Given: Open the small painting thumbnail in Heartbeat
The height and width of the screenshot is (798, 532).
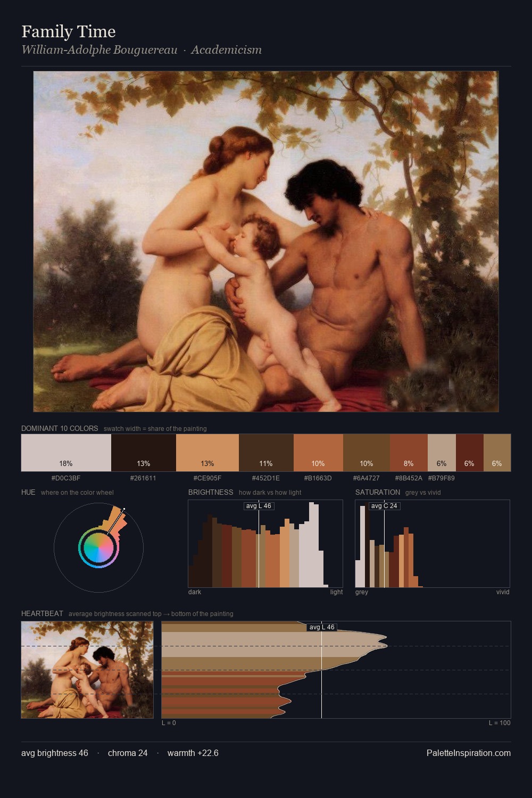Looking at the screenshot, I should pyautogui.click(x=87, y=670).
